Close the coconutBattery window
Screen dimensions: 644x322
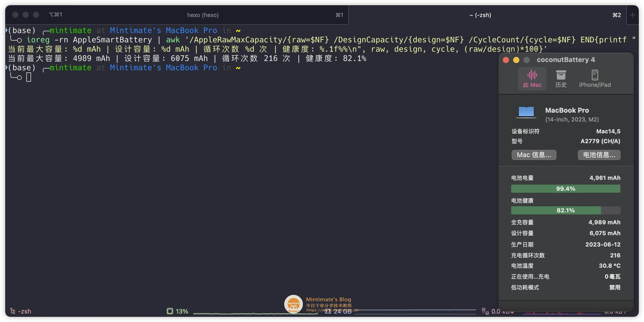[x=506, y=60]
